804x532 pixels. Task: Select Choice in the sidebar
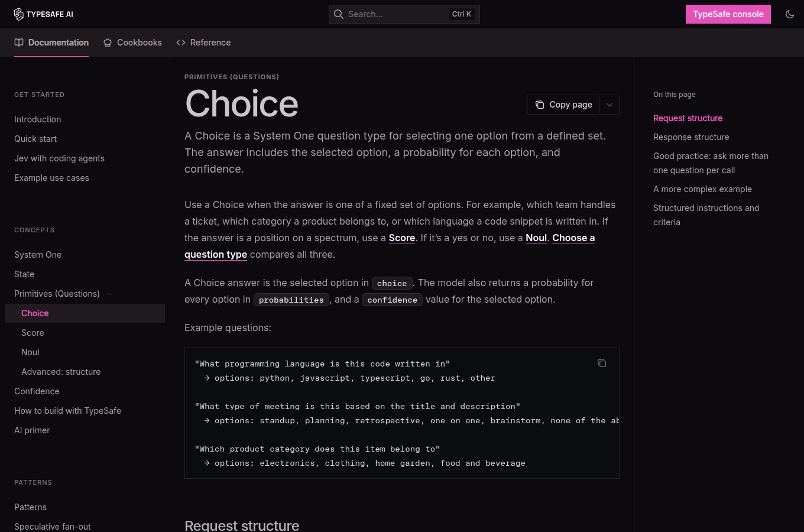coord(85,313)
